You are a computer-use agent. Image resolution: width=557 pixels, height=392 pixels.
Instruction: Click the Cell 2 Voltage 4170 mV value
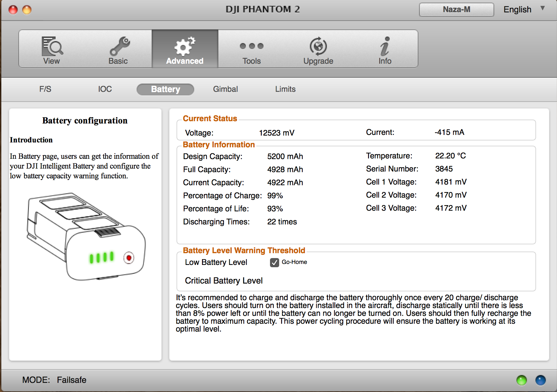(x=451, y=195)
